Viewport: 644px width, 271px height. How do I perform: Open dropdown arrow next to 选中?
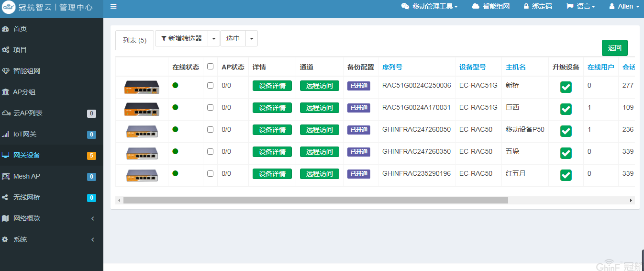[252, 38]
